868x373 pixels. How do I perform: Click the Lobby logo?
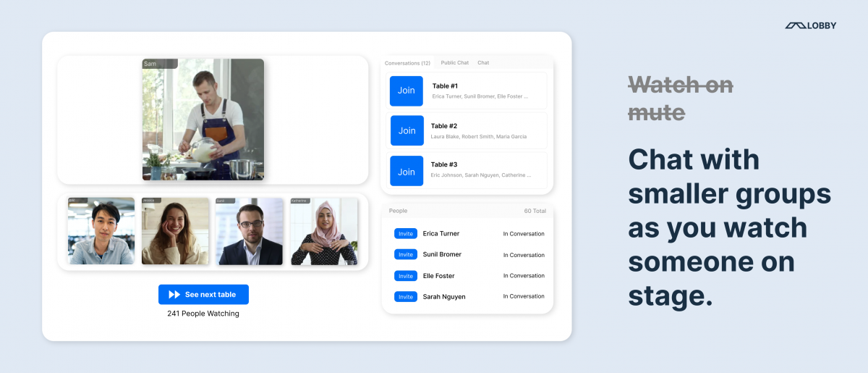point(810,25)
